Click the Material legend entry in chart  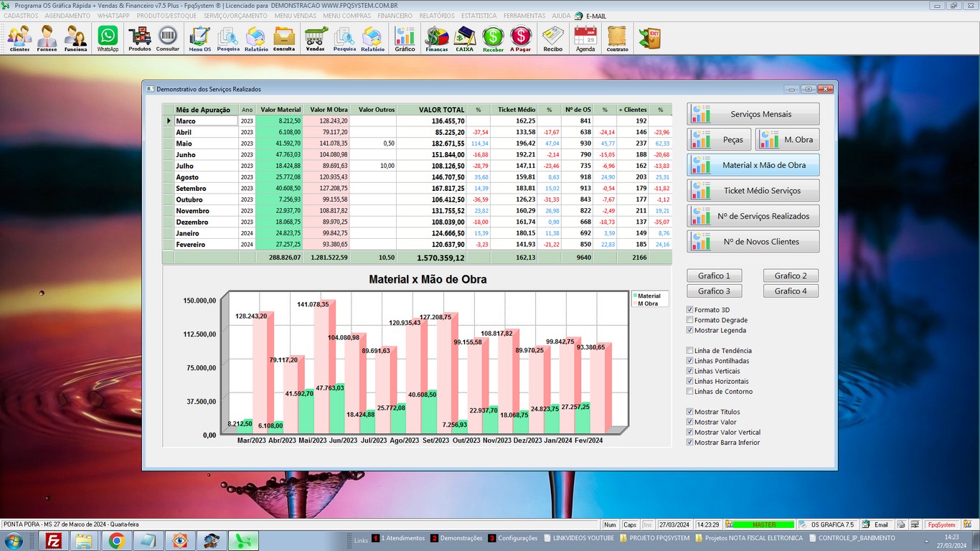tap(647, 296)
